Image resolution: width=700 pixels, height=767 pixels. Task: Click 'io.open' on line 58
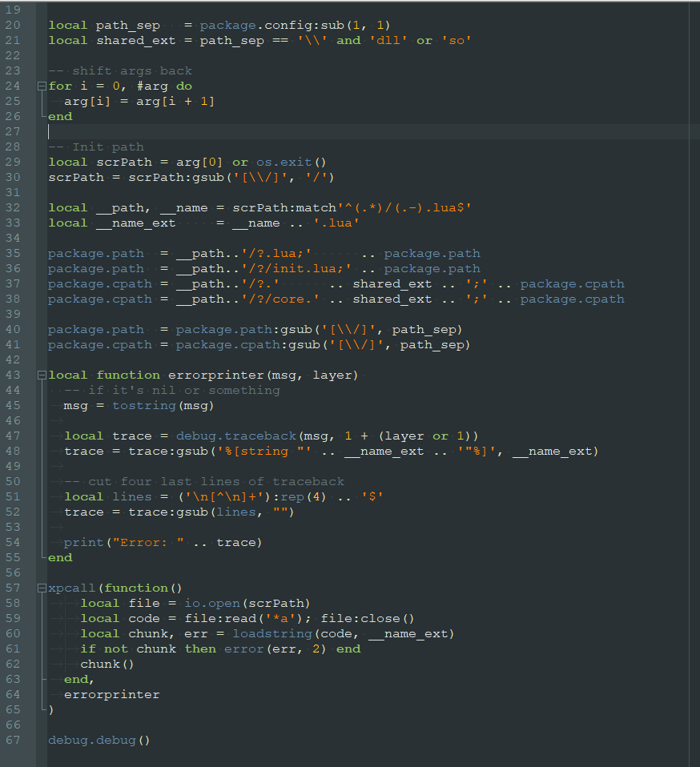(212, 603)
